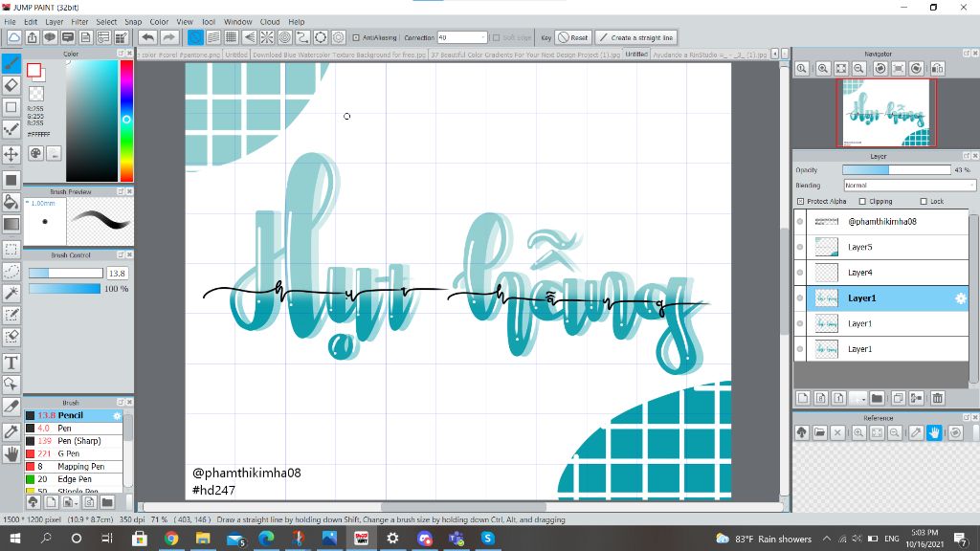Rotate canvas left in Navigator

click(x=880, y=69)
